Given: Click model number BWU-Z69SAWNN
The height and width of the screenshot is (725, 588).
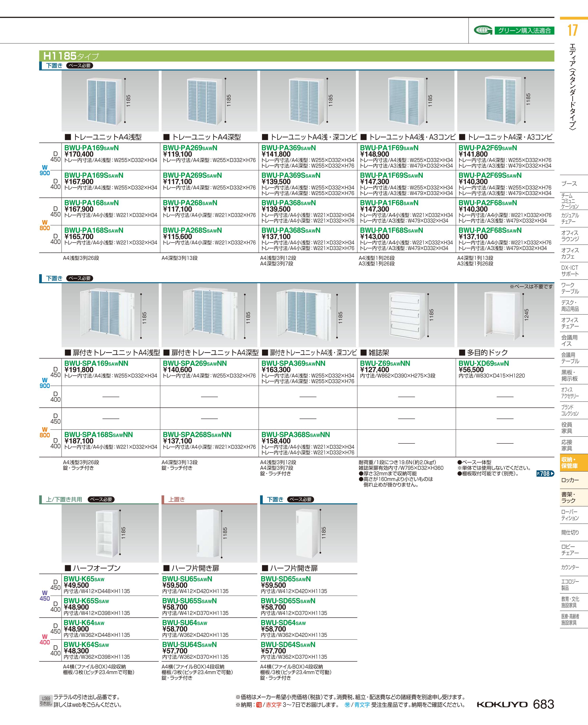Looking at the screenshot, I should click(385, 363).
